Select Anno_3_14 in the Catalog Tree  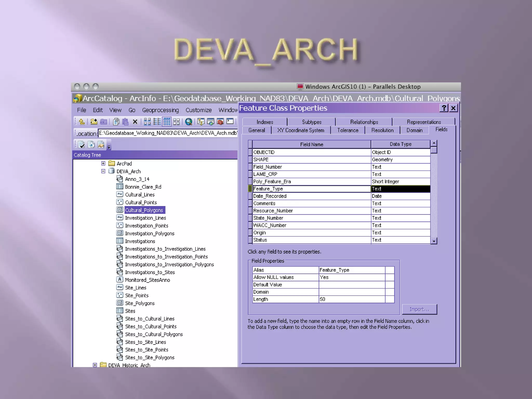tap(137, 179)
